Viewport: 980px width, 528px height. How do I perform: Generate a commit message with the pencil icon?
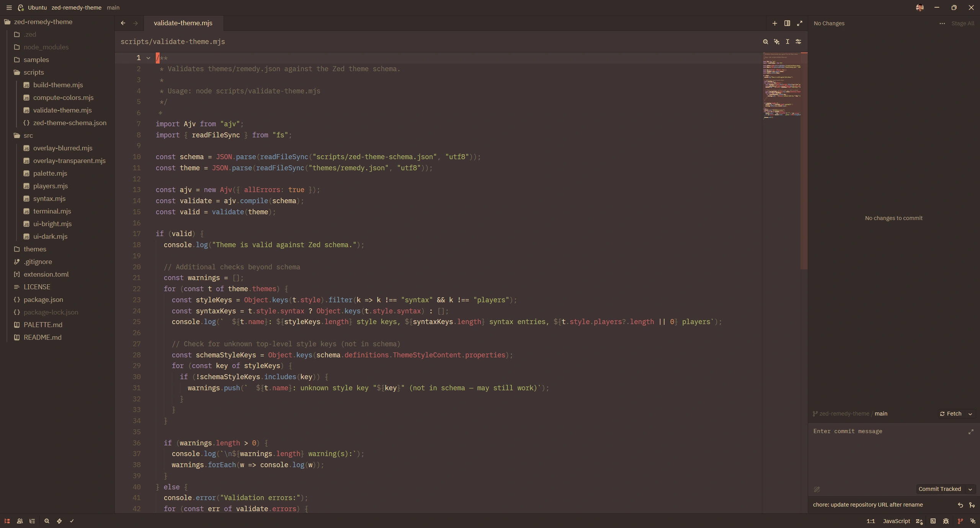817,489
